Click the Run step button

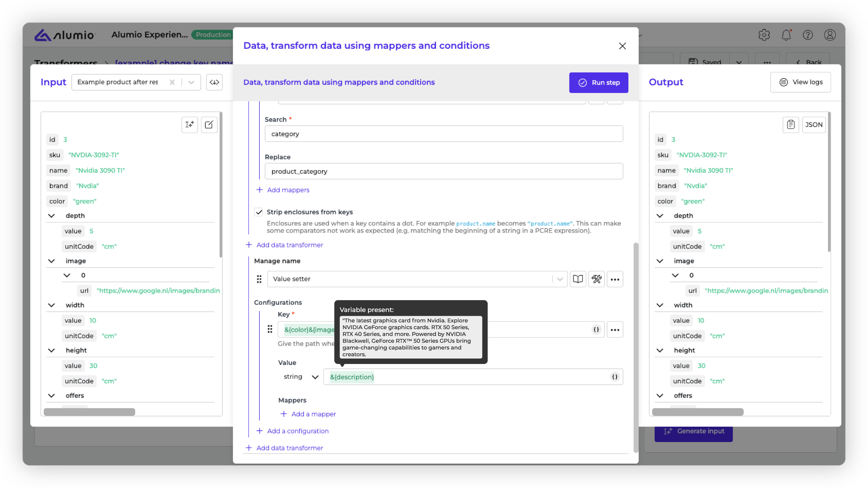(598, 82)
